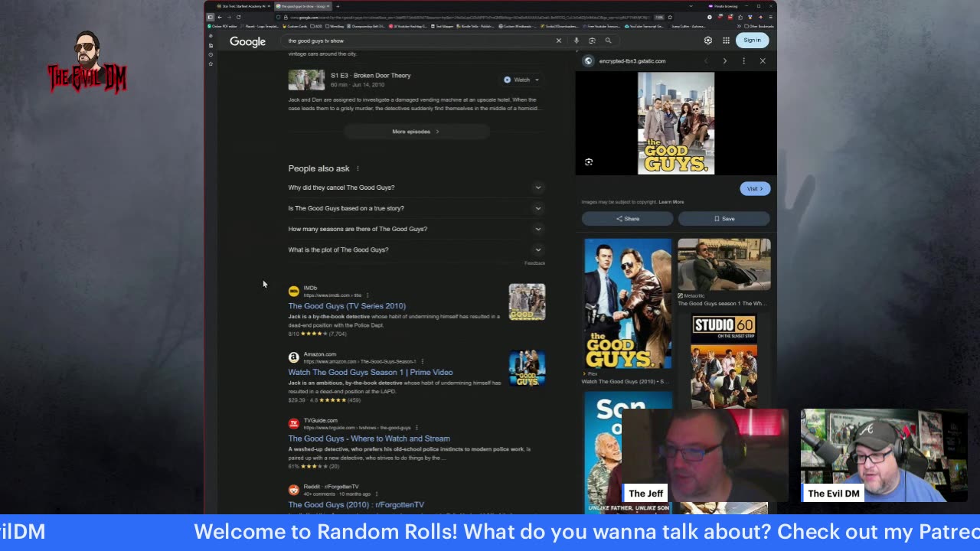980x551 pixels.
Task: Open TVGuide result three-dot options
Action: point(417,428)
